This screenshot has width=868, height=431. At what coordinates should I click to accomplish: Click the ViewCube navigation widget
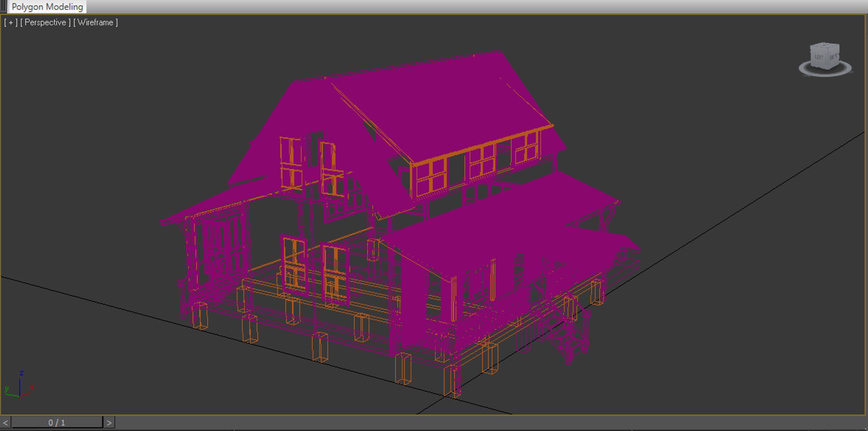coord(825,56)
